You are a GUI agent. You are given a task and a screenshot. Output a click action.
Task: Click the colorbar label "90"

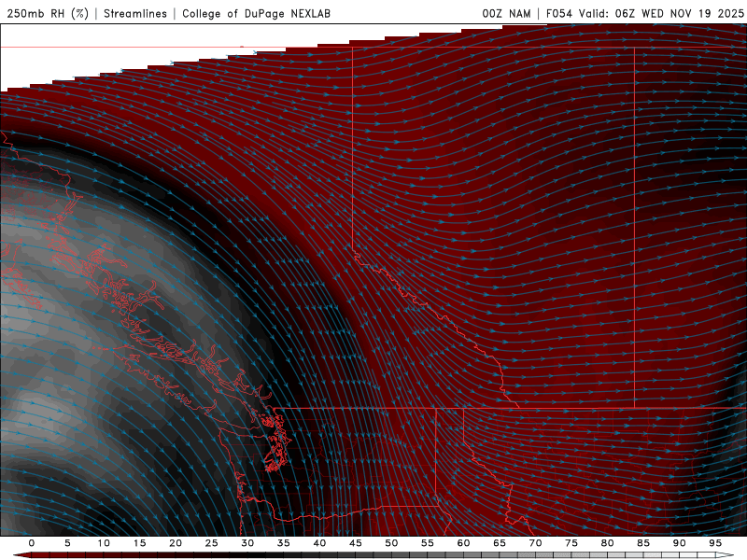(679, 543)
